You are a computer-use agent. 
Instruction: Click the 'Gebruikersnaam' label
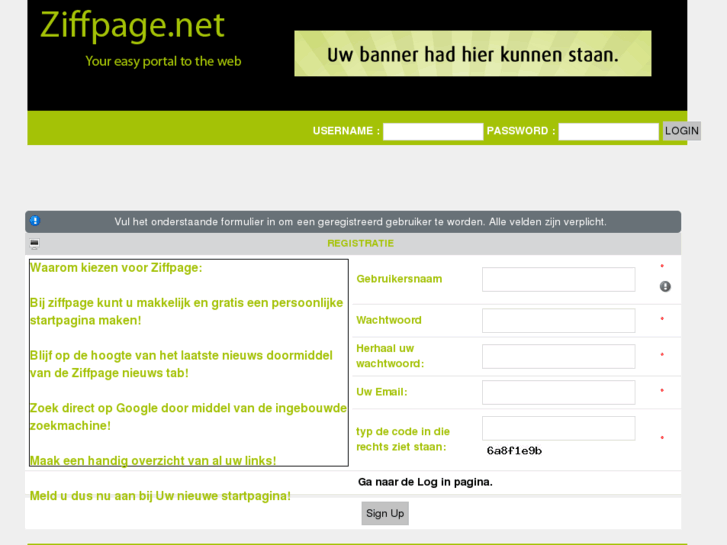point(399,279)
